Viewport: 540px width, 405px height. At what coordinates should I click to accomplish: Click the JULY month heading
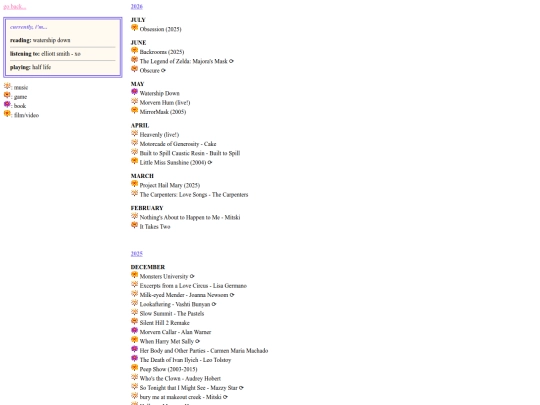click(138, 20)
